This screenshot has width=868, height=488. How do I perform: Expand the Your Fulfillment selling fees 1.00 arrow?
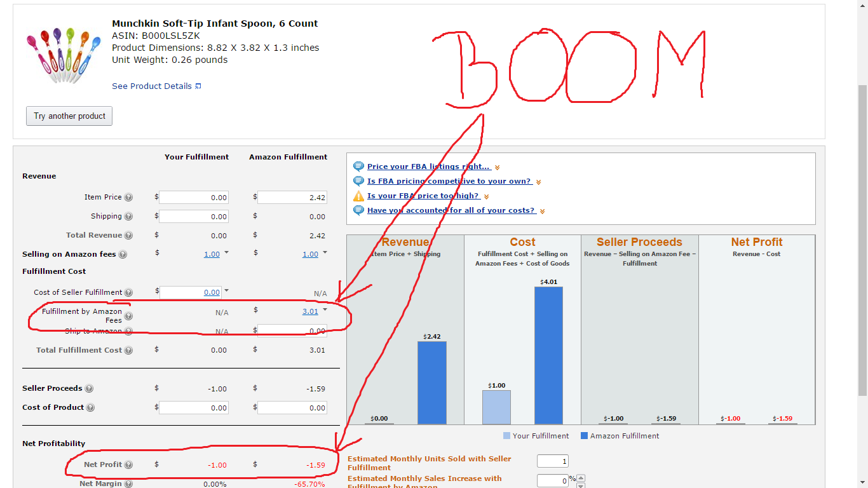[226, 253]
